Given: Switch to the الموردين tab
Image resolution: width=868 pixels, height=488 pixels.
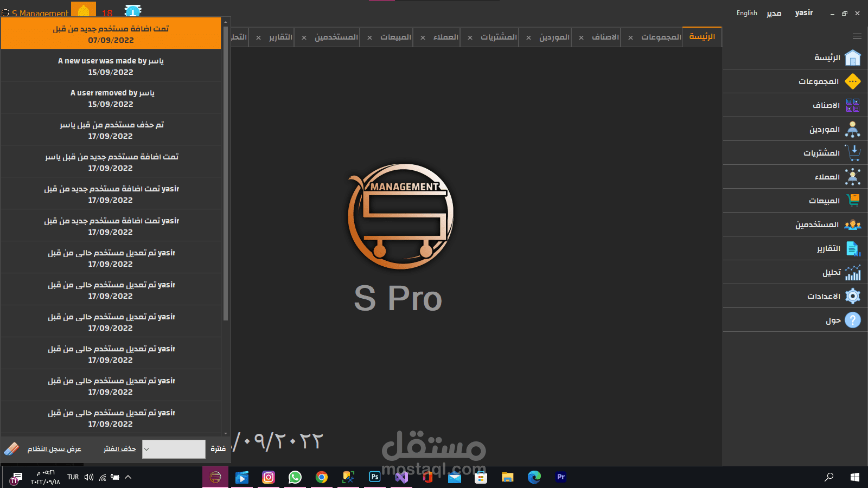Looking at the screenshot, I should tap(554, 37).
